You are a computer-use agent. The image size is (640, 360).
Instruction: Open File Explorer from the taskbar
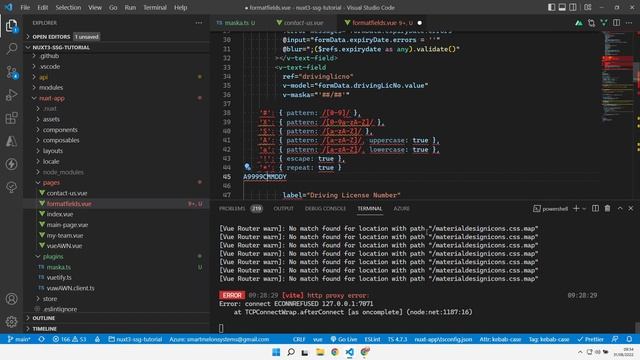[x=320, y=352]
